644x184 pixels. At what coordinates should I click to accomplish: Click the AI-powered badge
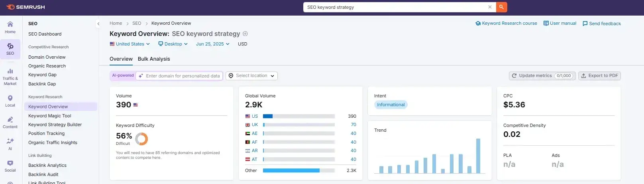click(123, 75)
